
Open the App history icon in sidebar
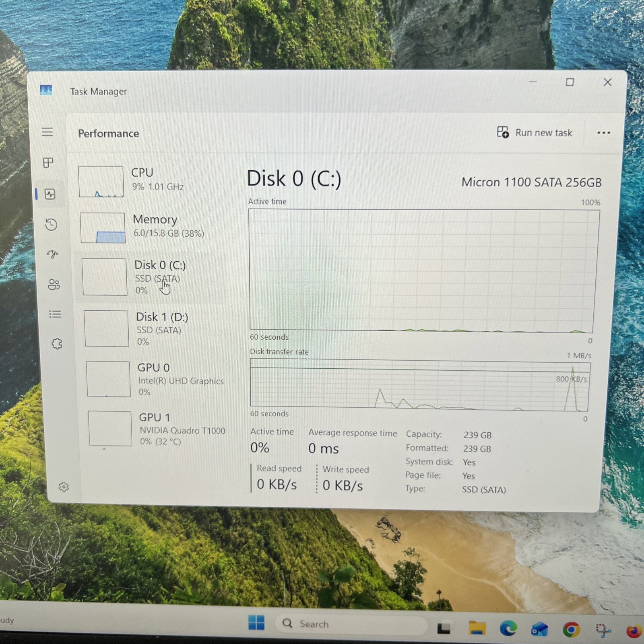coord(51,224)
